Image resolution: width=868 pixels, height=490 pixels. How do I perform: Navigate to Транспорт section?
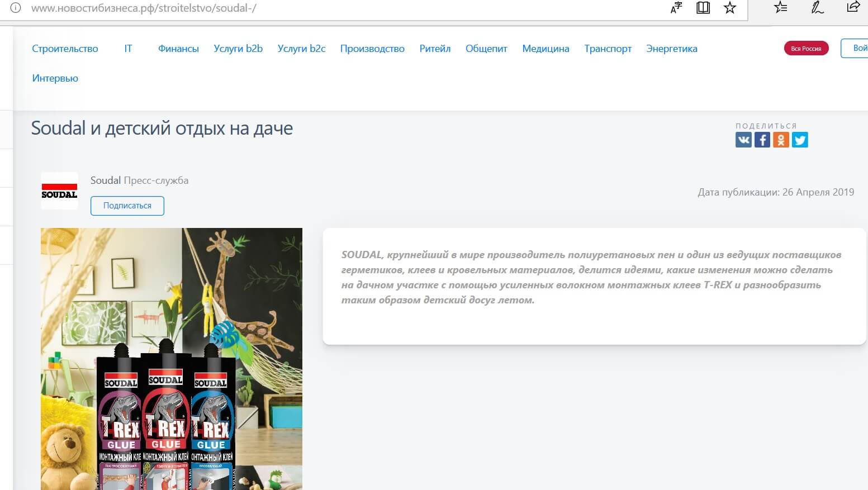[608, 49]
